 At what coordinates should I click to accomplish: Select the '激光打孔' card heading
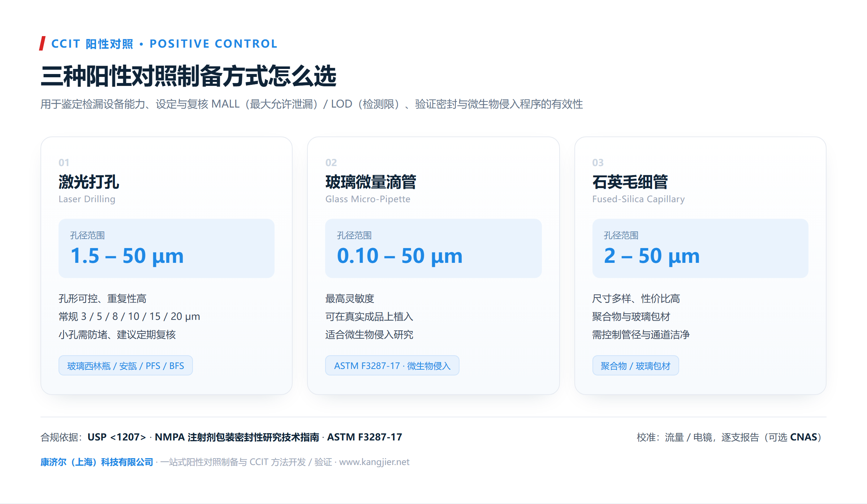[x=89, y=182]
